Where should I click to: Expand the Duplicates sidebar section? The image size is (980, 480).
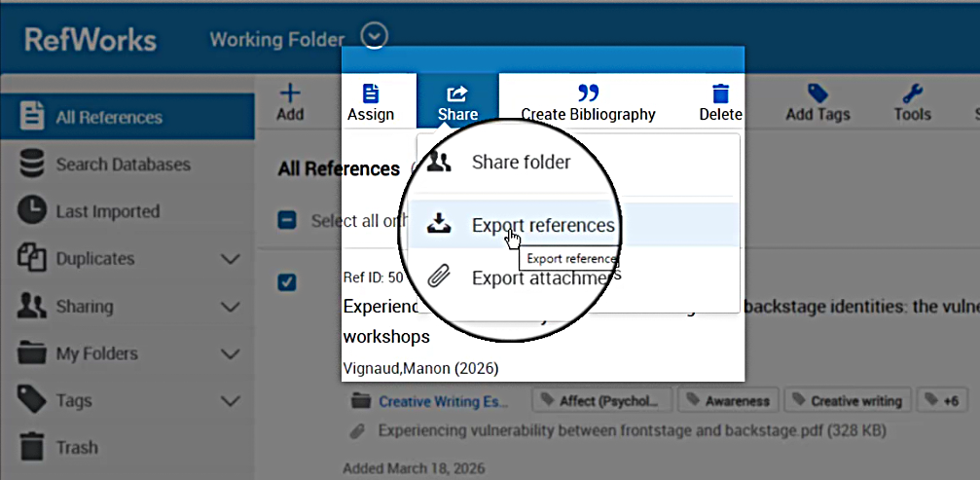point(231,259)
